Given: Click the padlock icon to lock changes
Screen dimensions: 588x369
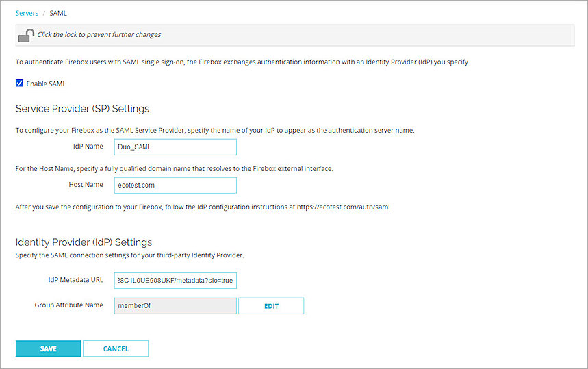Looking at the screenshot, I should click(x=26, y=36).
